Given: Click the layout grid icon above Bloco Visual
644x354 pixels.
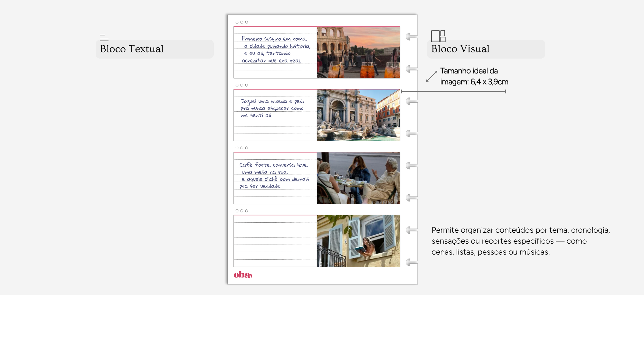Looking at the screenshot, I should point(438,36).
